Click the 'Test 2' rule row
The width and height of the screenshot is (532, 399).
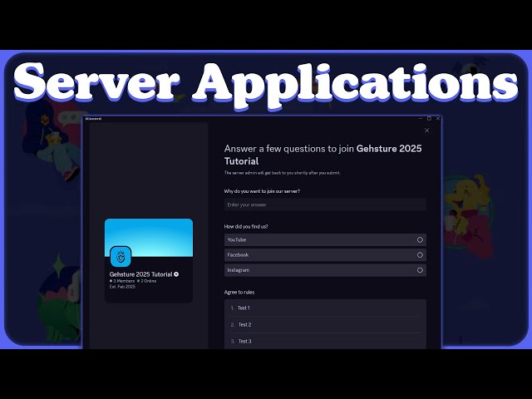pyautogui.click(x=325, y=325)
